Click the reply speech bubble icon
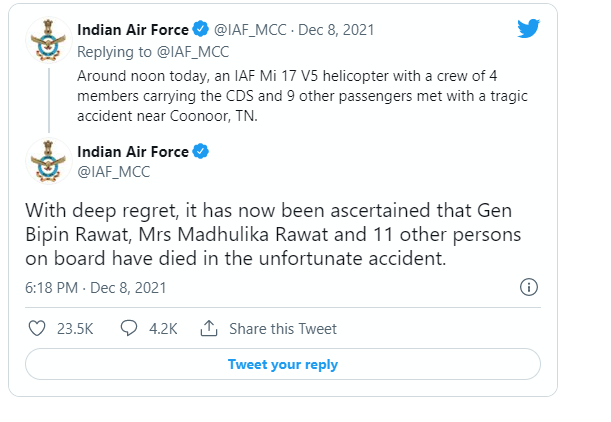 [128, 328]
